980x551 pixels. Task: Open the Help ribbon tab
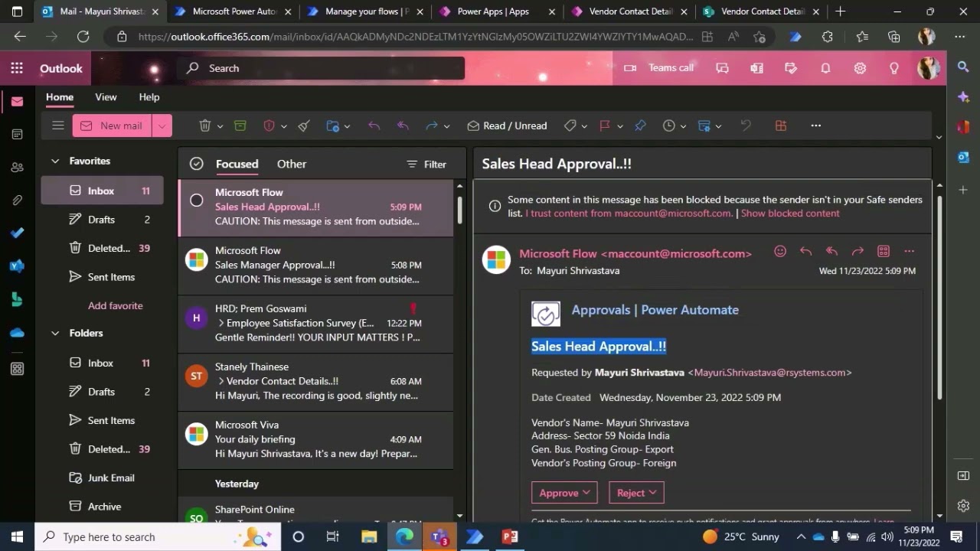(x=149, y=97)
